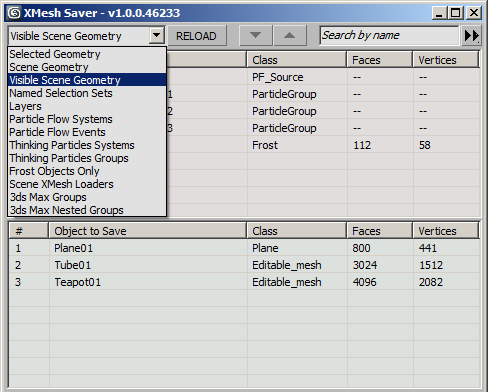Choose 3ds Max Nested Groups option
This screenshot has height=392, width=488.
pos(87,210)
